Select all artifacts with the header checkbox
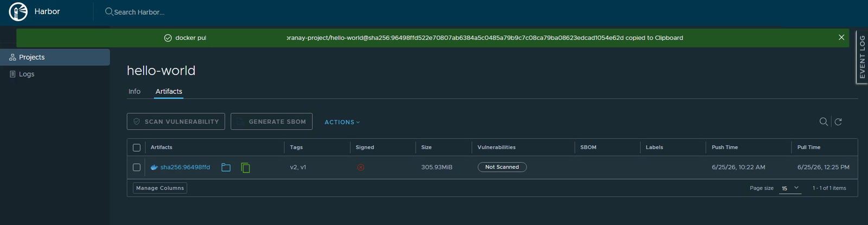Viewport: 868px width, 225px height. coord(137,147)
